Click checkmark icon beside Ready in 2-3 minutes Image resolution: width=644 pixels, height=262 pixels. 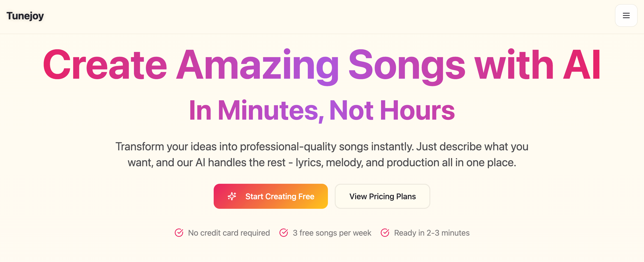pos(385,233)
